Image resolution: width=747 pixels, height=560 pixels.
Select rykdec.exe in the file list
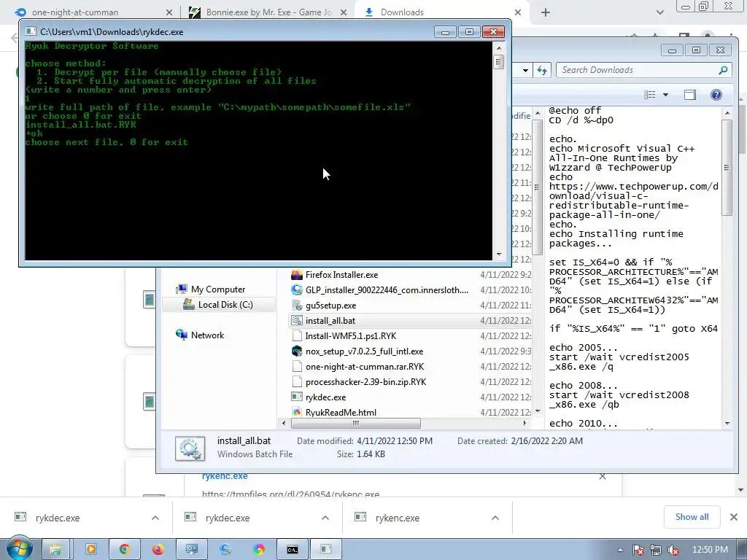(326, 397)
